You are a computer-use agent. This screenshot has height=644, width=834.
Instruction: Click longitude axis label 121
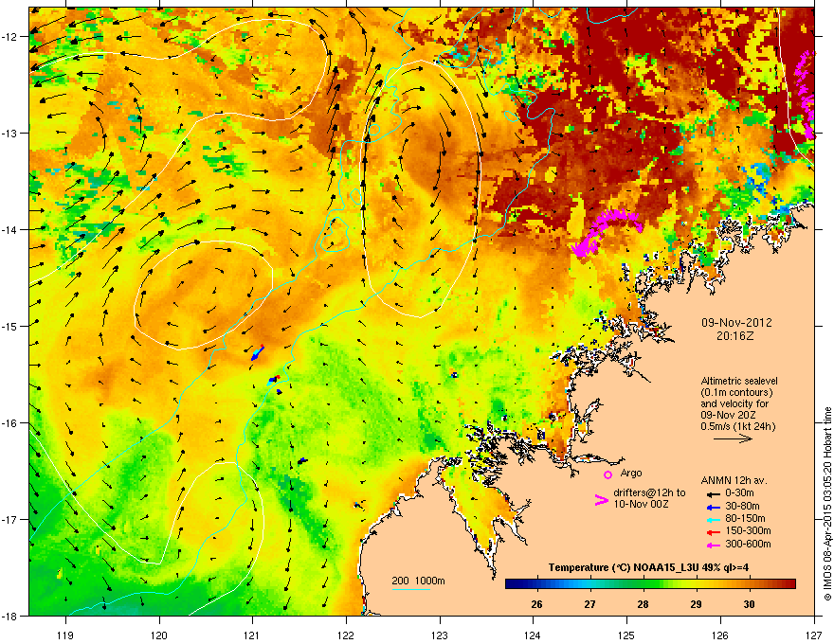[x=252, y=635]
